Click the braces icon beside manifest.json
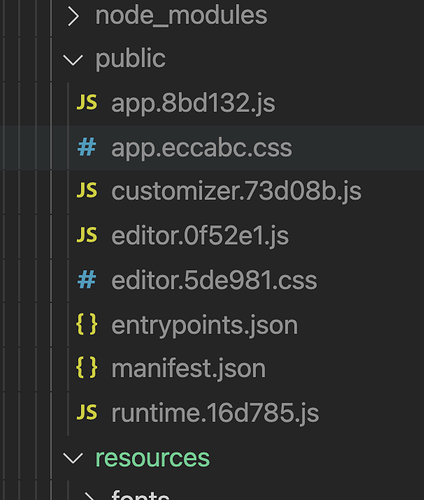The height and width of the screenshot is (500, 424). 87,368
